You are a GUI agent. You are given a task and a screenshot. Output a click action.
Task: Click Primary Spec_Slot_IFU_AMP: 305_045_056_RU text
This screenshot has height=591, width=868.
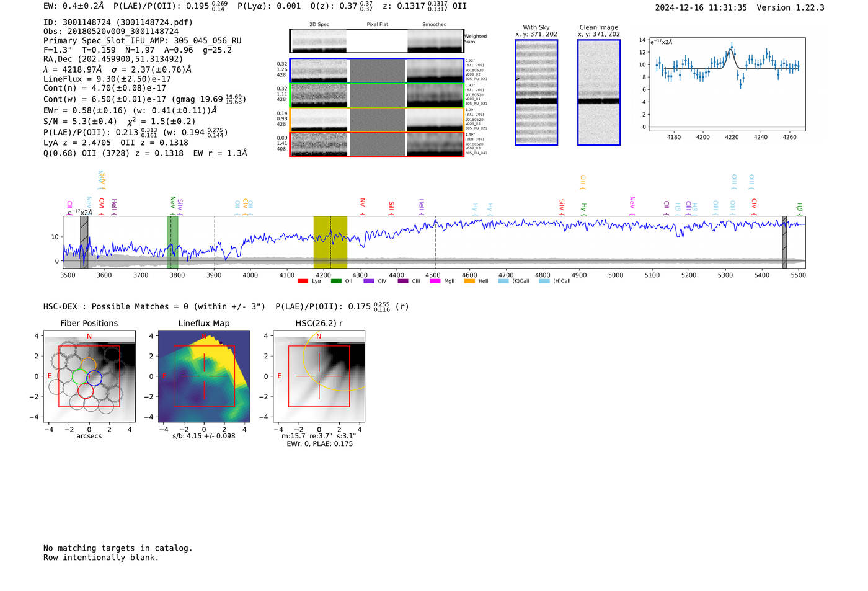[x=143, y=41]
